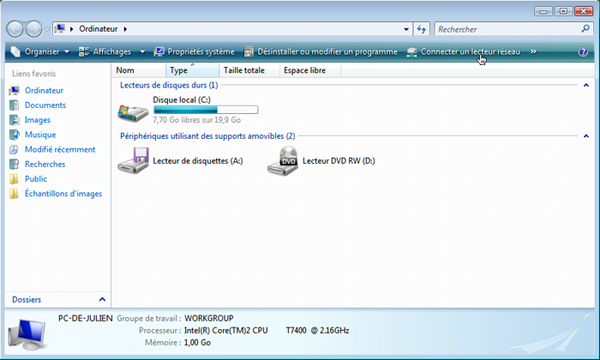Screen dimensions: 600x360
Task: Click the Public folder icon
Action: click(x=14, y=179)
